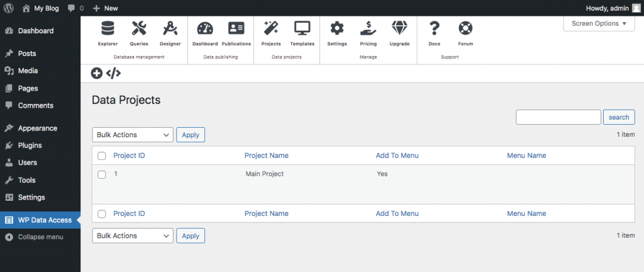This screenshot has width=644, height=272.
Task: Toggle the select-all checkbox in table footer
Action: tap(102, 214)
